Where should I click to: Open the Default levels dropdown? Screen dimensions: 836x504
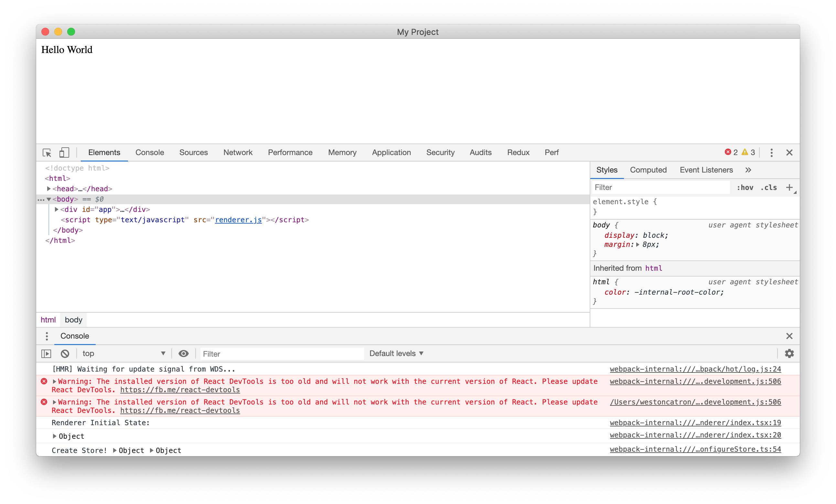[x=396, y=353]
